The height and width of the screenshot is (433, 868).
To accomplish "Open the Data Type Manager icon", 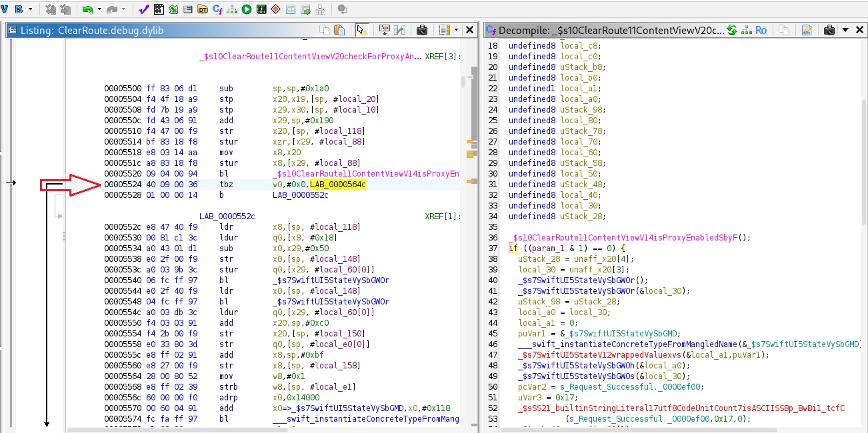I will click(x=203, y=9).
